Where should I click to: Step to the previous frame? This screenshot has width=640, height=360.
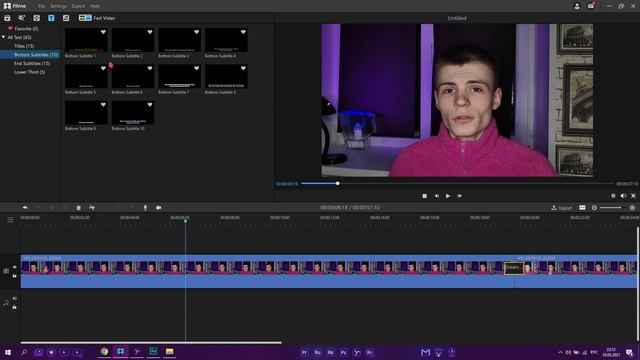point(436,196)
